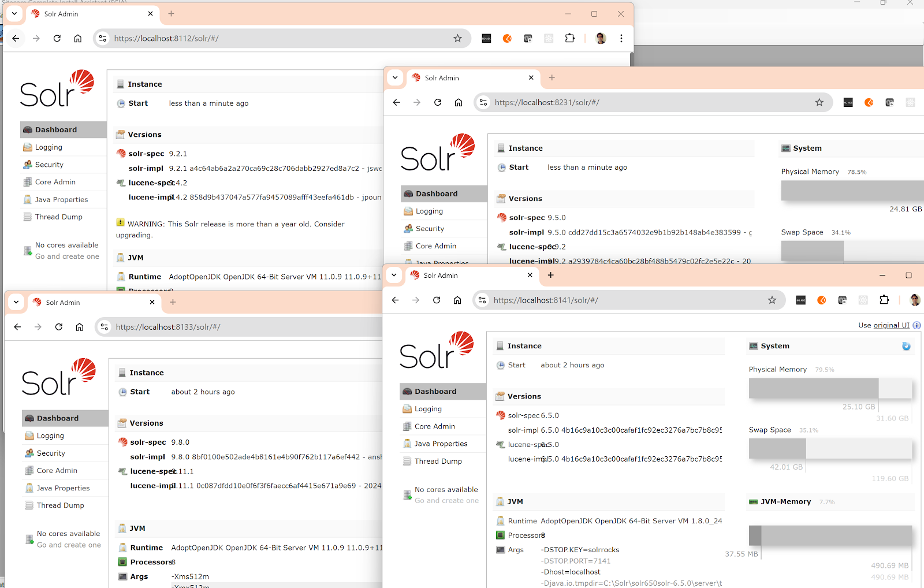This screenshot has width=924, height=588.
Task: Click the info icon beside original UI
Action: click(x=916, y=325)
